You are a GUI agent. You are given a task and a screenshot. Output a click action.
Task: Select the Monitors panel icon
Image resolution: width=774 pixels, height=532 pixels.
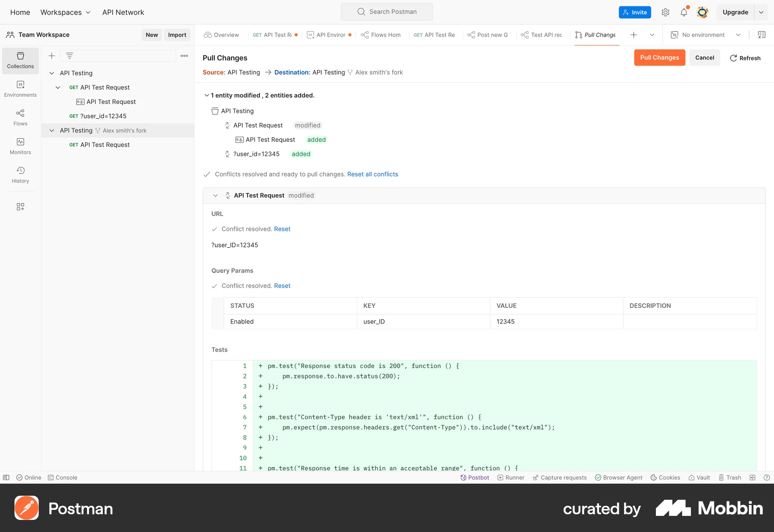[20, 146]
